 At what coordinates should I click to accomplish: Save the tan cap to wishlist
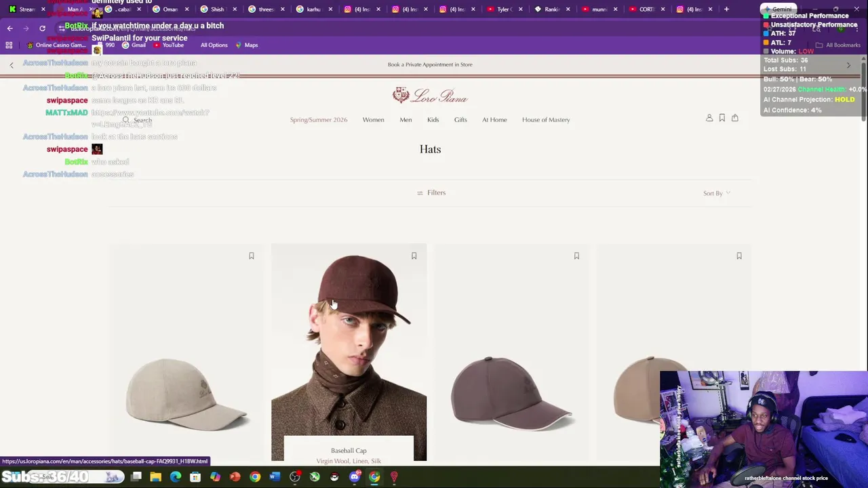[739, 256]
